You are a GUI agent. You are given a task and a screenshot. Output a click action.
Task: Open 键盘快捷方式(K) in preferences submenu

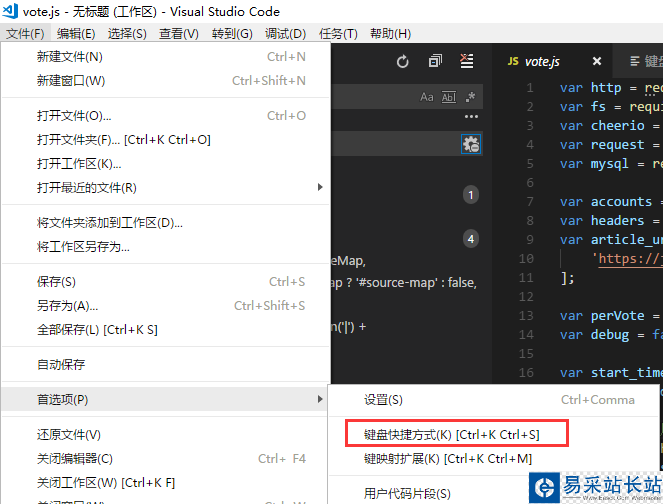(x=494, y=435)
